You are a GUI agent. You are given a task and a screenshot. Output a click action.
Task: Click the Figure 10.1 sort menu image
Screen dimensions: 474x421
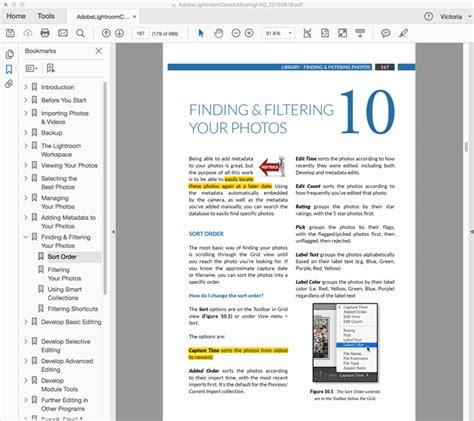point(345,342)
